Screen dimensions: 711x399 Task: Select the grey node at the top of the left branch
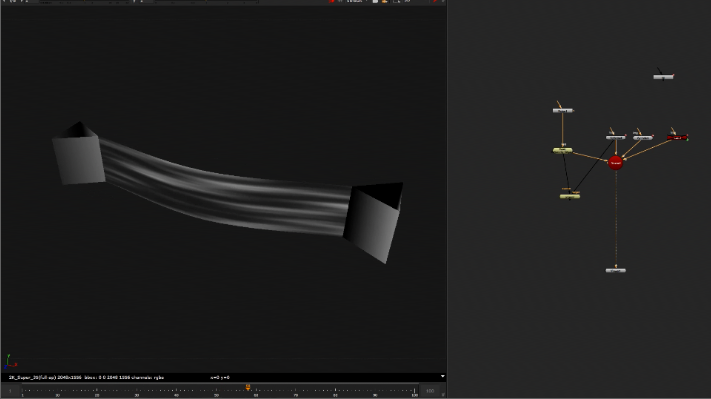click(563, 111)
